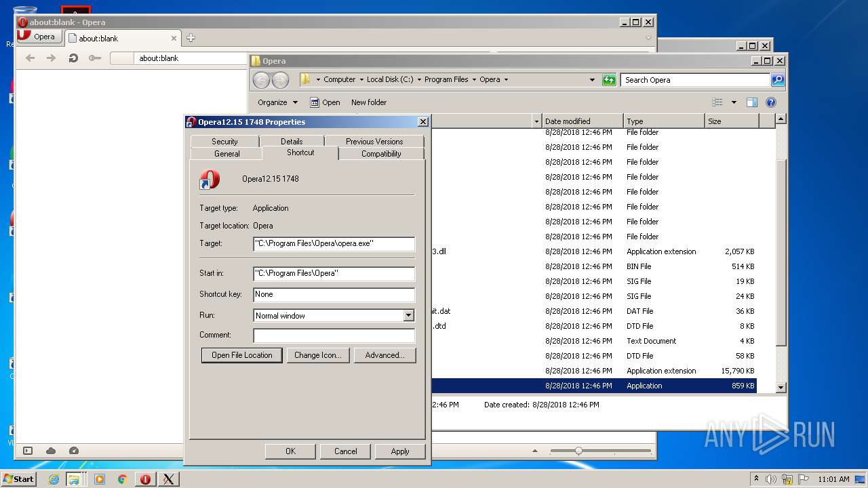Click Open in Explorer toolbar
The image size is (868, 488).
click(x=325, y=102)
